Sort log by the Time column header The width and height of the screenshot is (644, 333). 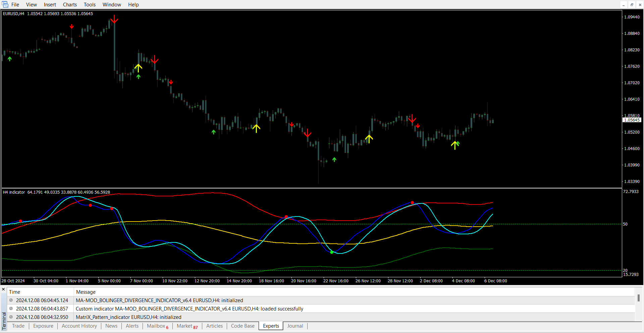[15, 292]
